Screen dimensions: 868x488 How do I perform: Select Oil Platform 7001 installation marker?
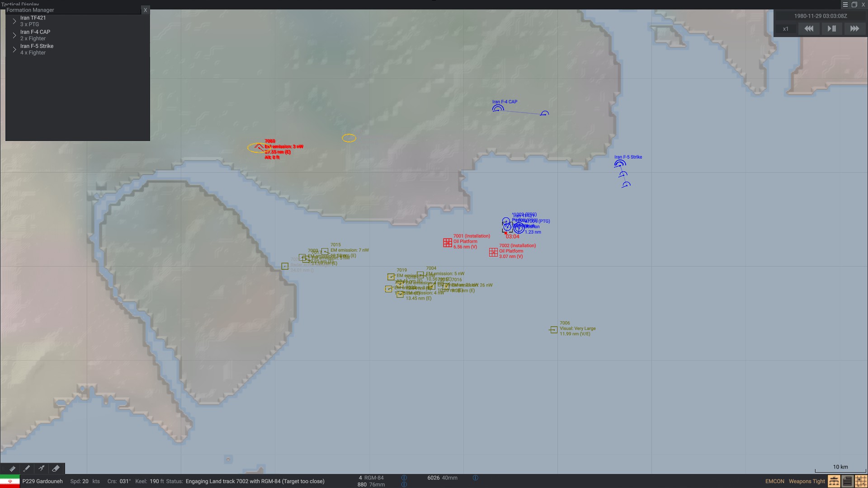pyautogui.click(x=447, y=243)
